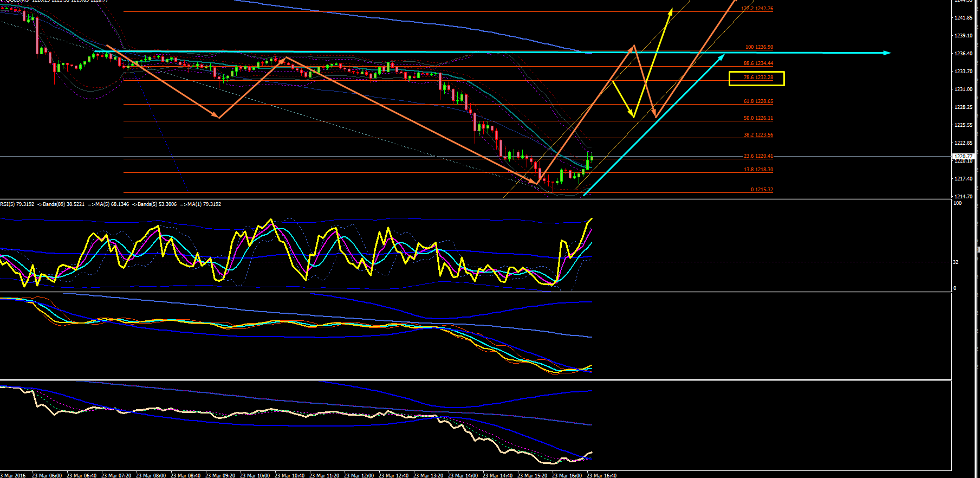Click the current price marker 1220.77
The image size is (980, 478).
point(963,157)
